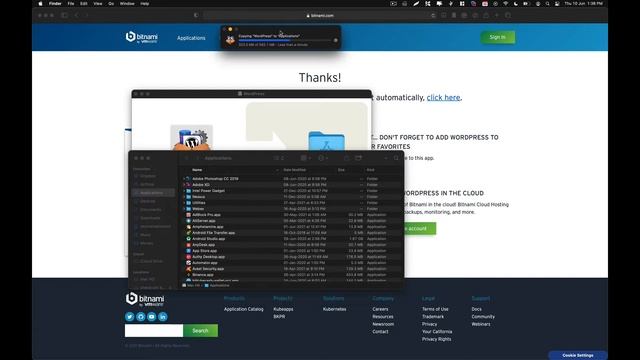Expand the Adobe XD folder
640x360 pixels.
point(184,185)
